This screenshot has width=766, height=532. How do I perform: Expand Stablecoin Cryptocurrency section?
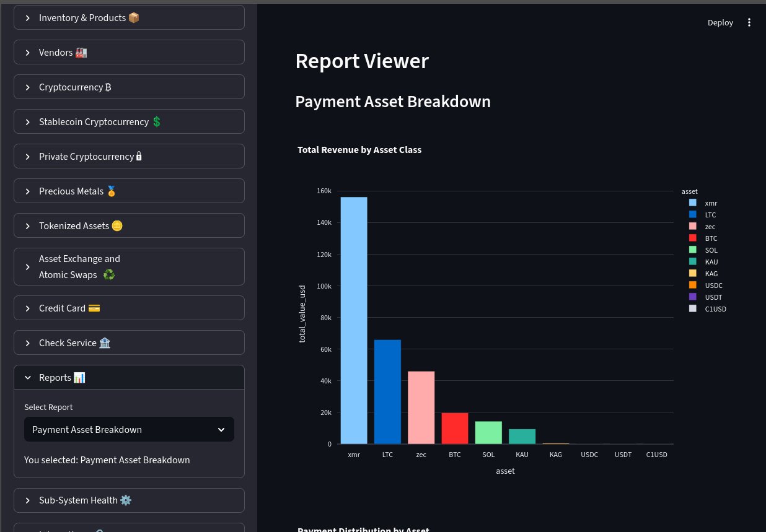pyautogui.click(x=129, y=122)
